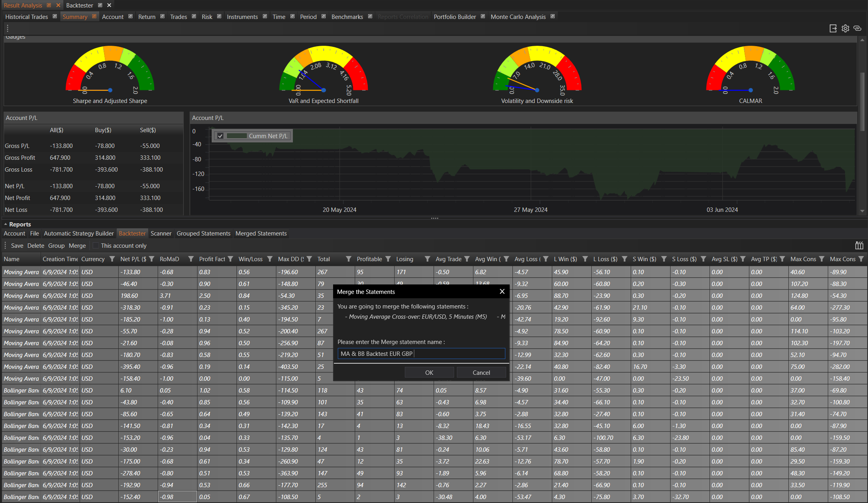The height and width of the screenshot is (503, 868).
Task: Click the pop-out icon beside the Summary tab
Action: tap(94, 17)
